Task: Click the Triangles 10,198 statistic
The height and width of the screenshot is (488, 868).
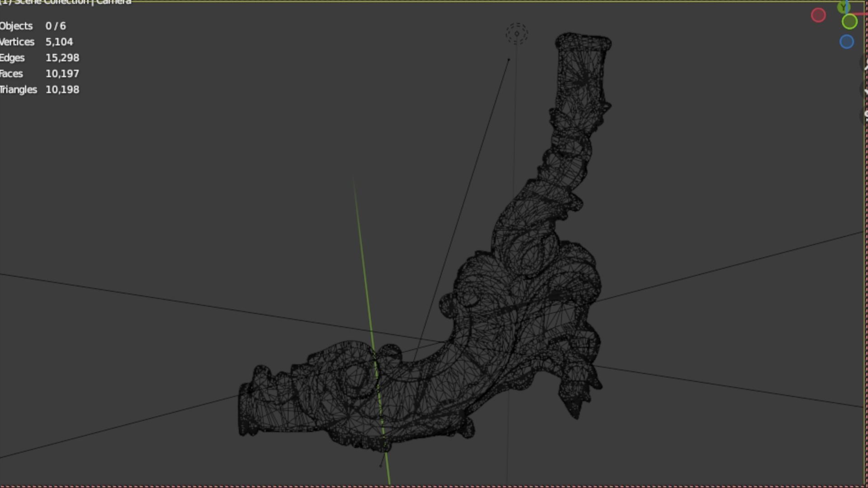Action: (x=40, y=89)
